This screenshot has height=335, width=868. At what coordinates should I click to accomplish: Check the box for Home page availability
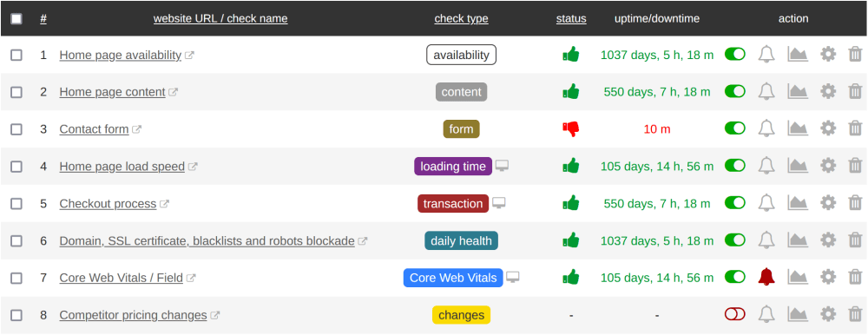[x=16, y=55]
